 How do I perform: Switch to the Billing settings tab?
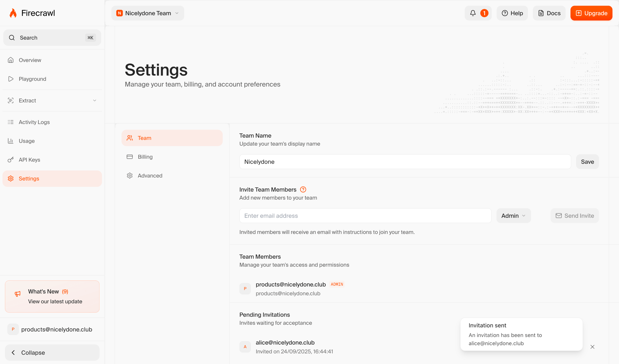coord(172,157)
